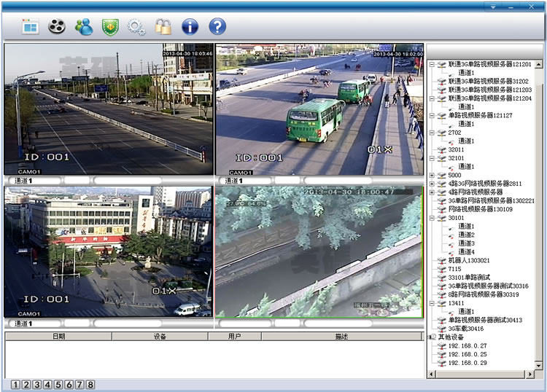Select the plaza building video pane

(108, 251)
